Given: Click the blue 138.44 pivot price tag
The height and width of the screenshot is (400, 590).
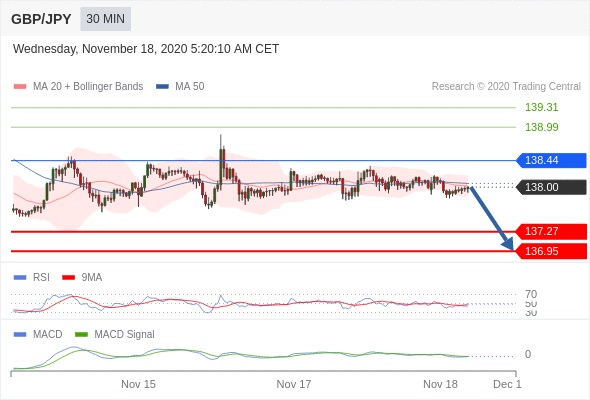Looking at the screenshot, I should tap(551, 160).
